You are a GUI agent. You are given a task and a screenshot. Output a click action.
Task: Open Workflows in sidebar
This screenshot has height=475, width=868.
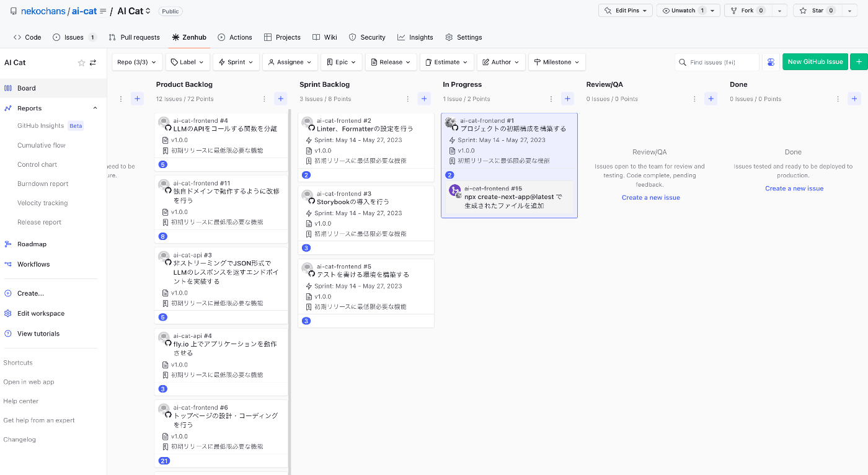coord(33,264)
